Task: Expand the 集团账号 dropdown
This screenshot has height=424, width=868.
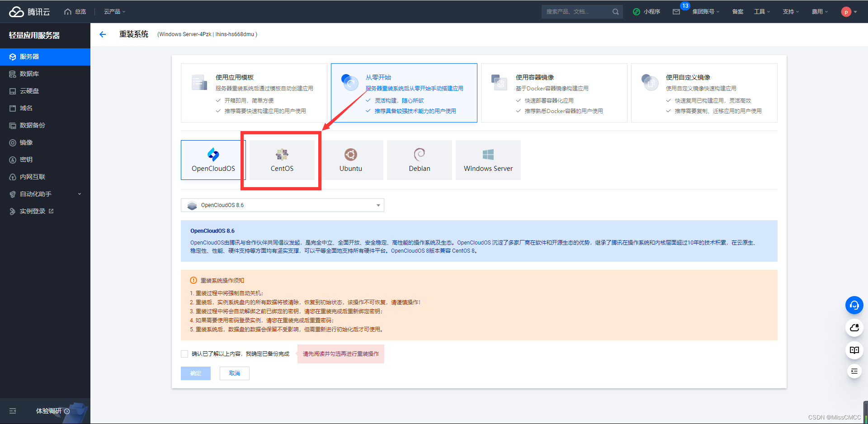Action: [x=706, y=12]
